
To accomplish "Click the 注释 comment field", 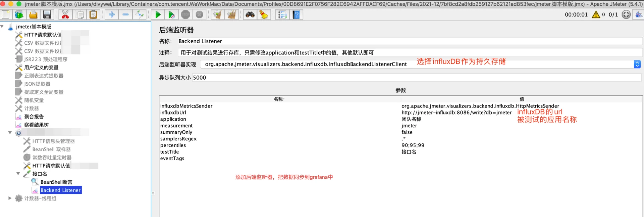I will [410, 52].
